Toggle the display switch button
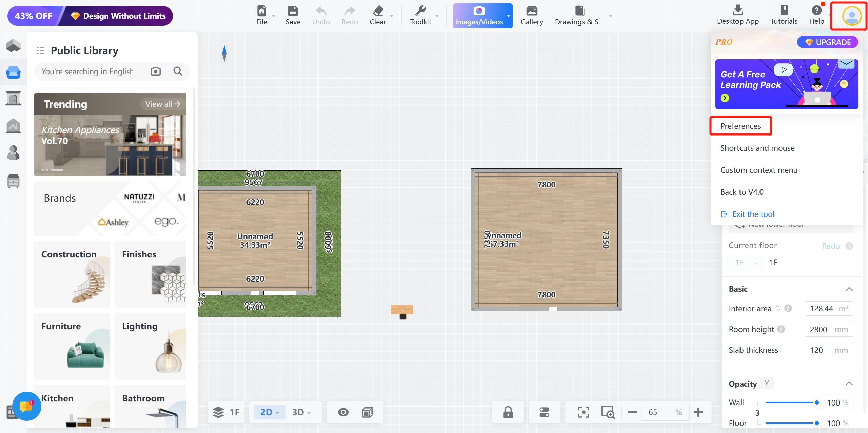This screenshot has width=868, height=433. pyautogui.click(x=545, y=412)
